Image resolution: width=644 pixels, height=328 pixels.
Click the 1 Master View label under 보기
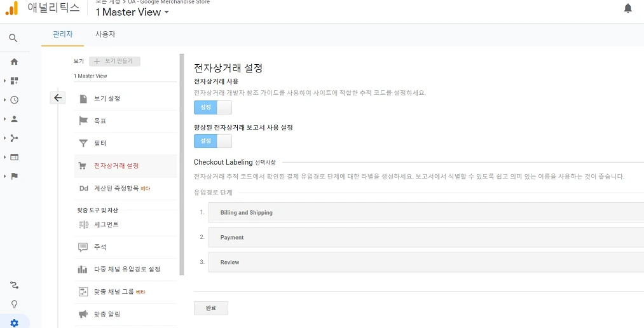click(90, 76)
